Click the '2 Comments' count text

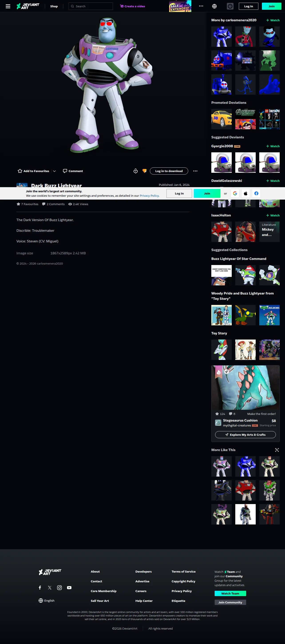click(55, 204)
